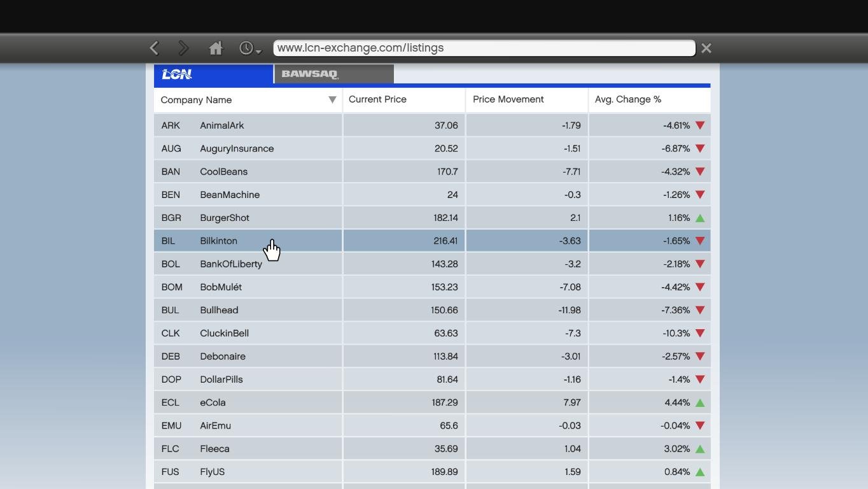Image resolution: width=868 pixels, height=489 pixels.
Task: Click the red down arrow for BankOfLiberty
Action: point(700,264)
